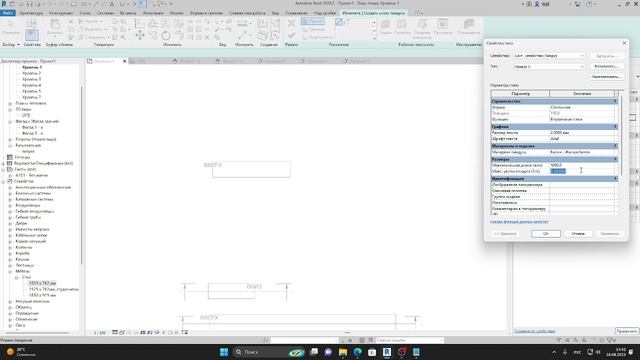Click the Материал пандуса value cell
640x360 pixels.
tap(582, 152)
